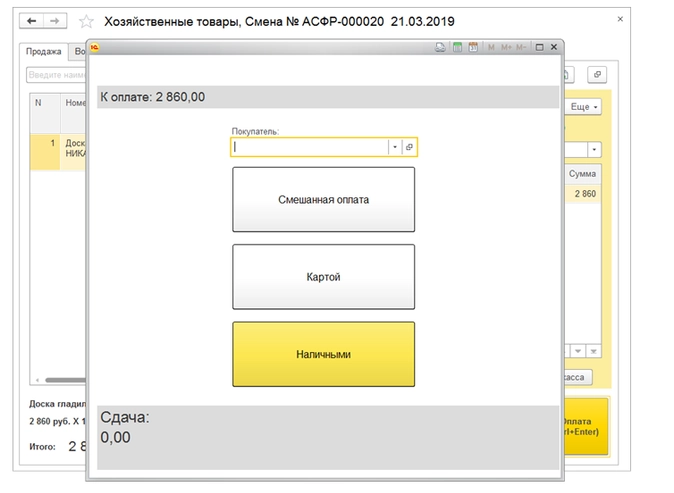Image resolution: width=674 pixels, height=493 pixels.
Task: Click the Итого label in background window
Action: (43, 447)
